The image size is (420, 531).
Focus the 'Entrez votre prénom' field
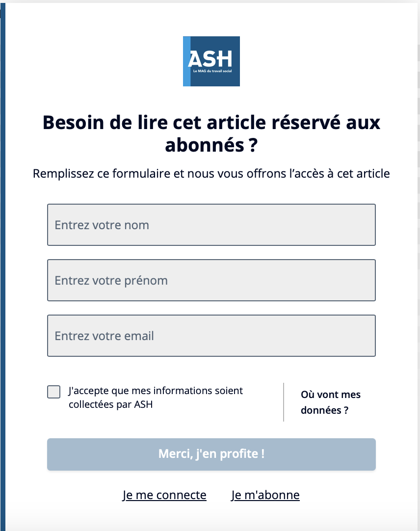pyautogui.click(x=211, y=280)
